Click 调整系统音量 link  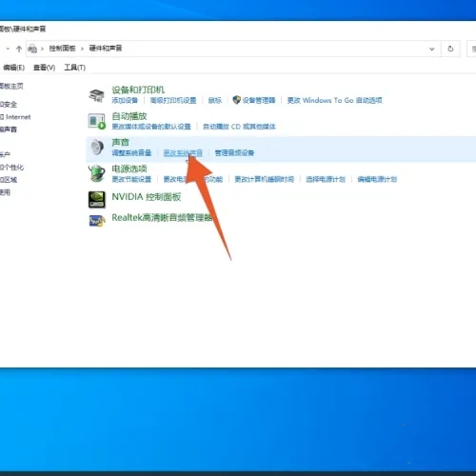tap(131, 153)
